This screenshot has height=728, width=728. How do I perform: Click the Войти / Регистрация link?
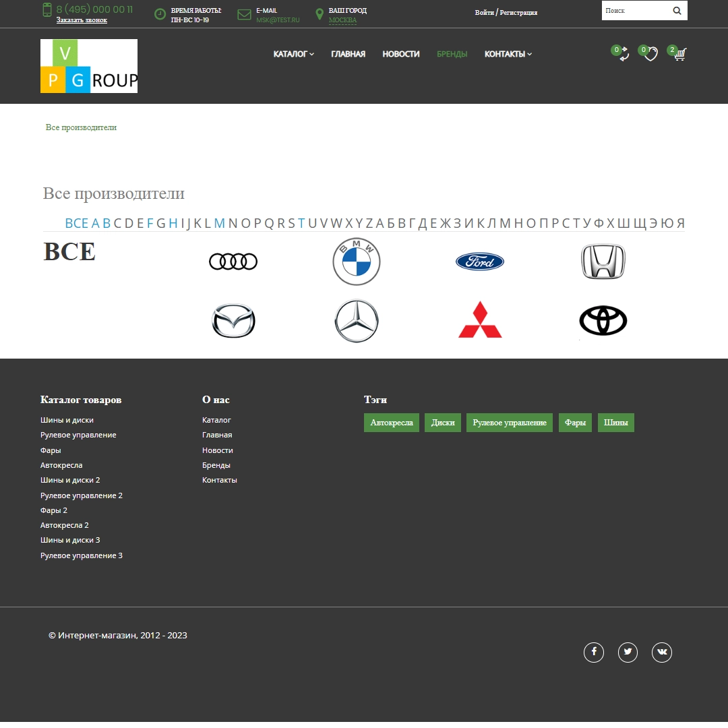click(x=506, y=12)
